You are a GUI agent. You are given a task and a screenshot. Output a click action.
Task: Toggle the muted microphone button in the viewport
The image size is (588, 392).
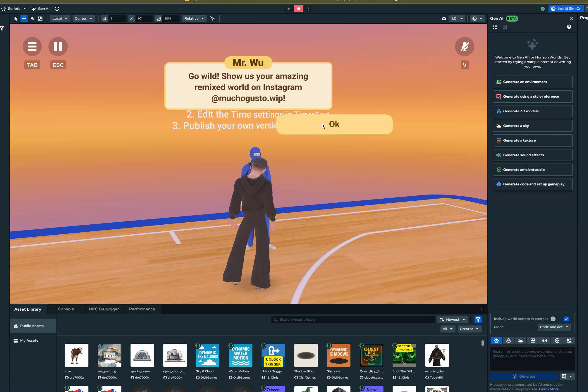click(x=464, y=47)
